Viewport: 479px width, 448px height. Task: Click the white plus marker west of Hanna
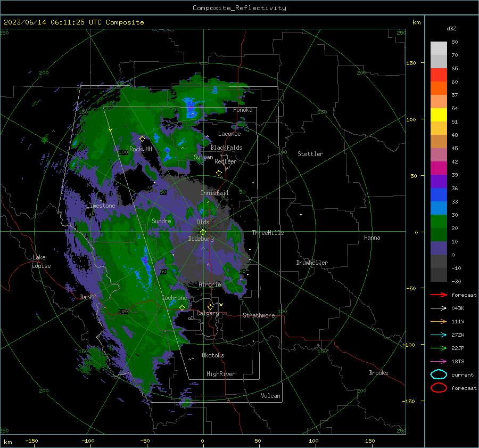coord(301,214)
